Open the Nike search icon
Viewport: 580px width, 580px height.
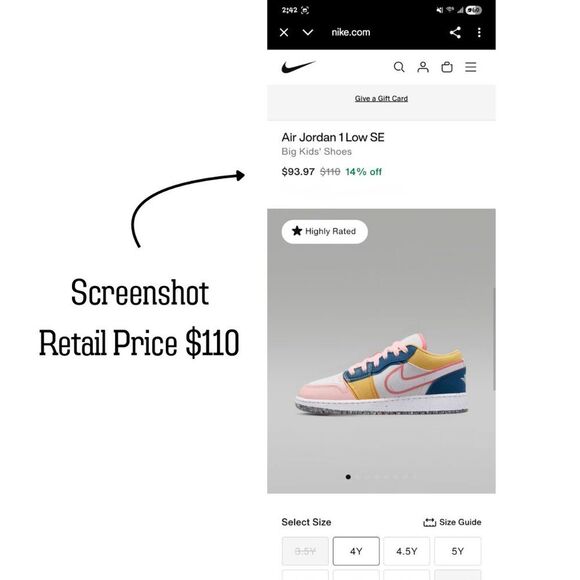(x=399, y=67)
